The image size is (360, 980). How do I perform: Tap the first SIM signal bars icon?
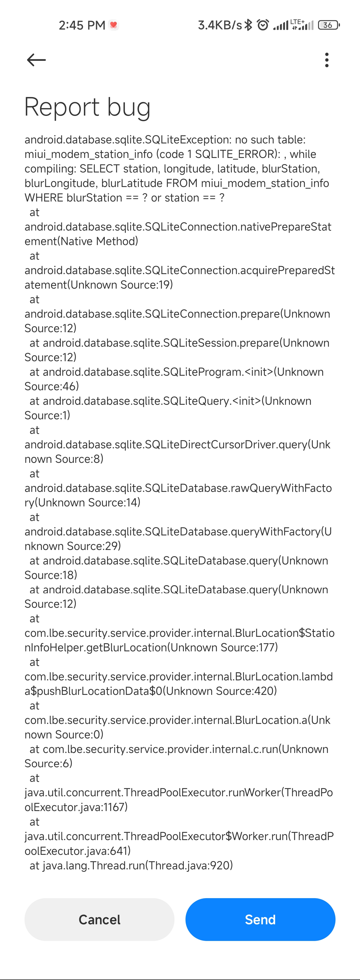pos(280,26)
